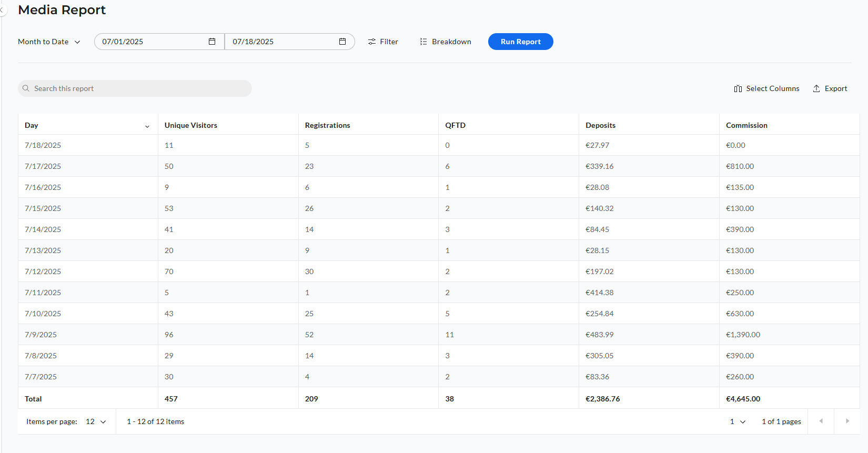Click the €630.00 commission value
Image resolution: width=868 pixels, height=453 pixels.
tap(740, 314)
